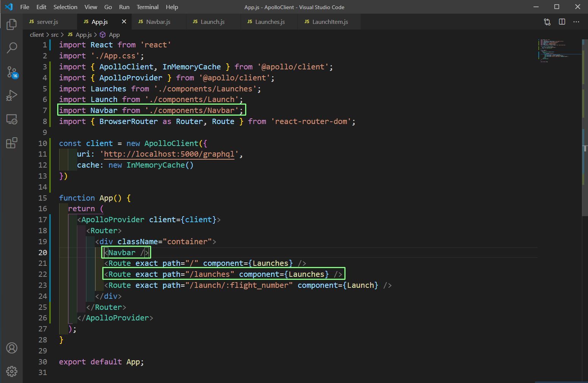Open the Manage gear icon
Image resolution: width=588 pixels, height=383 pixels.
[x=12, y=371]
